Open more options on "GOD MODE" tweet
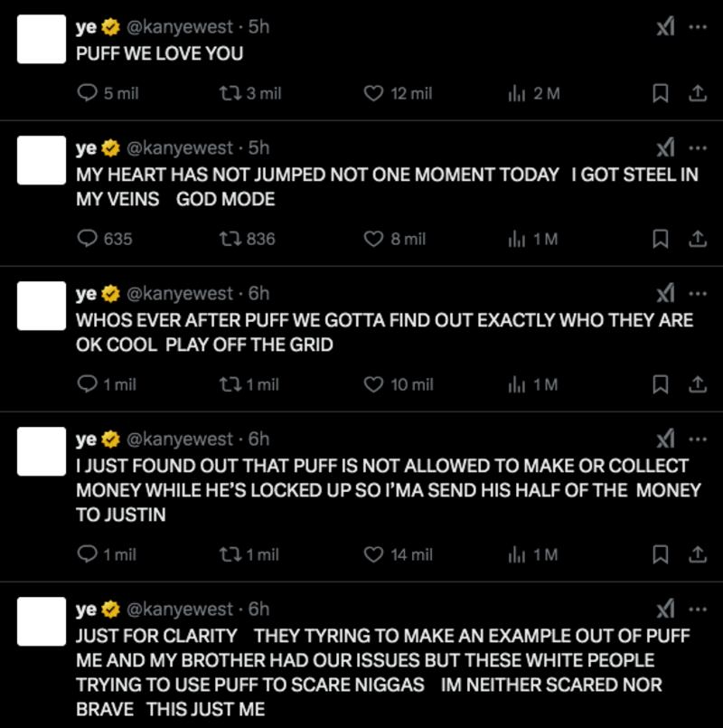Viewport: 723px width, 728px height. tap(697, 148)
